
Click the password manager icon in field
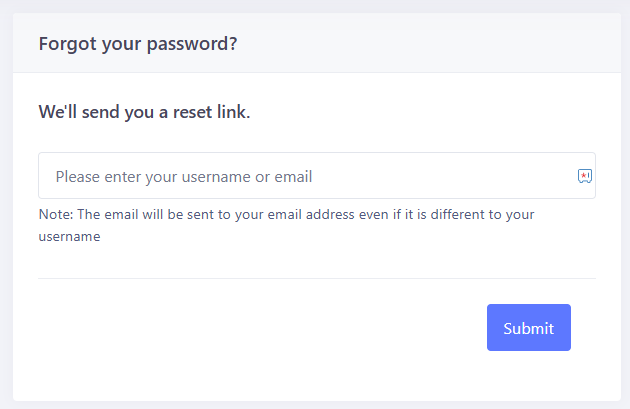pyautogui.click(x=585, y=176)
